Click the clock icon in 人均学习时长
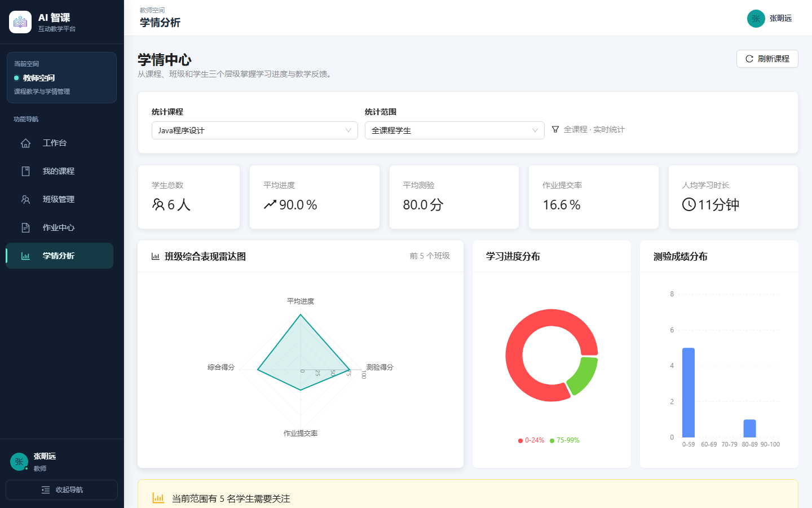Screen dimensions: 812x508 click(x=689, y=204)
